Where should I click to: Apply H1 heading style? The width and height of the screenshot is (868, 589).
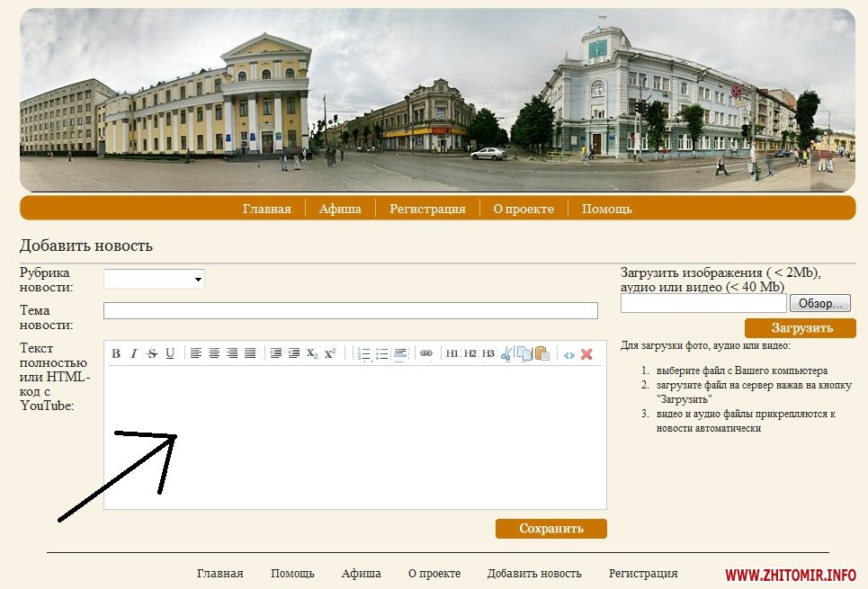tap(452, 353)
